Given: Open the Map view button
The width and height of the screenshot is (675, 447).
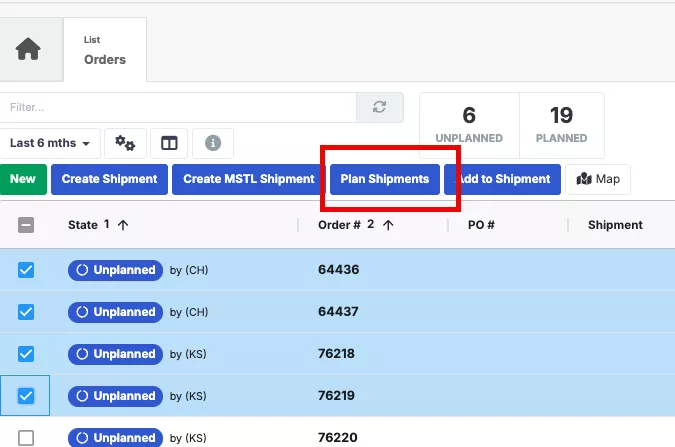Looking at the screenshot, I should click(x=598, y=179).
